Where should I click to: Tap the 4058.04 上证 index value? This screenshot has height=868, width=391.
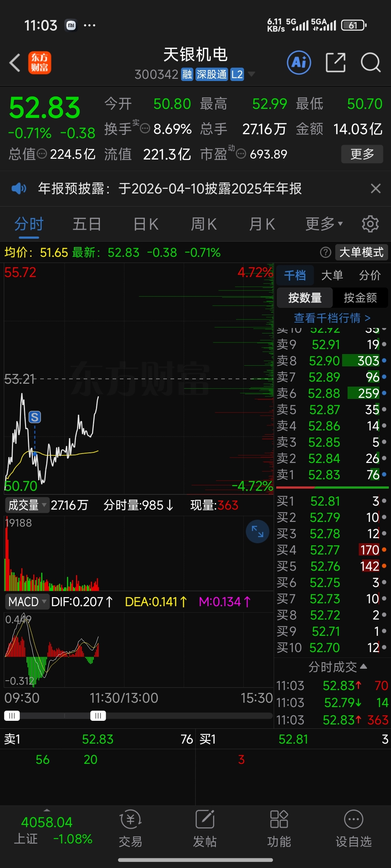click(x=47, y=822)
